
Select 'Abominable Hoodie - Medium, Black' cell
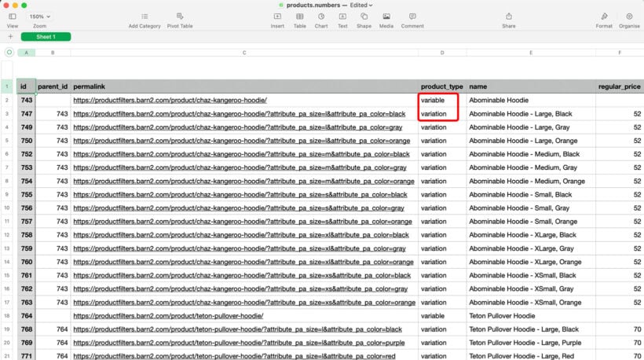coord(531,154)
